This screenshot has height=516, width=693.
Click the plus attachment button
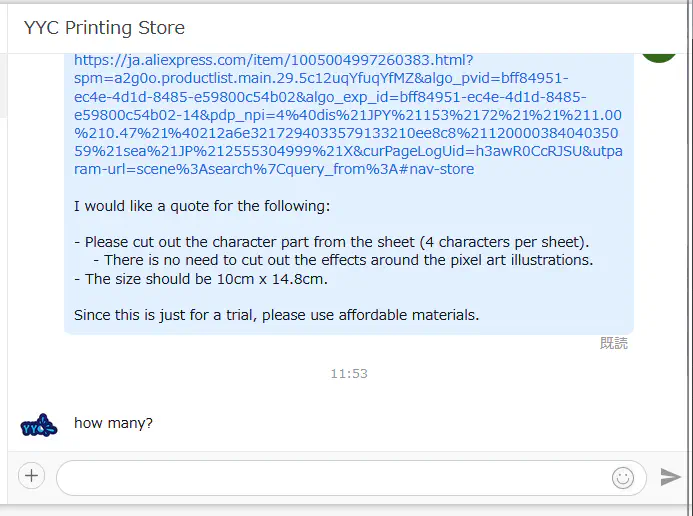32,476
